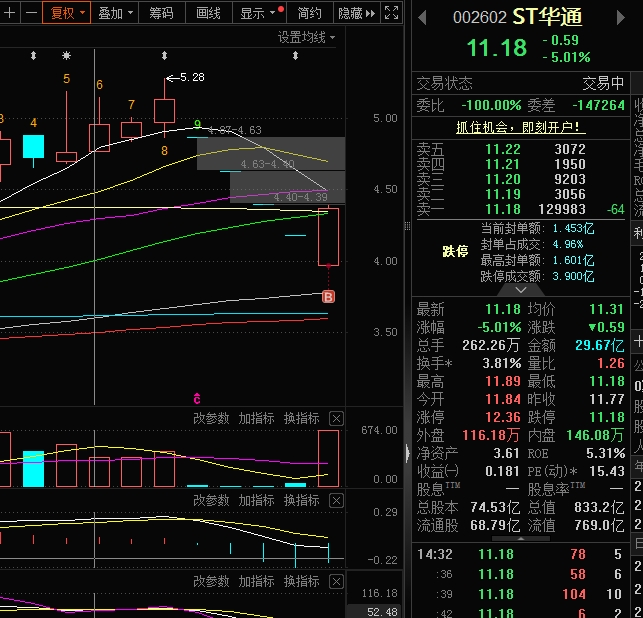643x618 pixels.
Task: Click 改参数 in the MACD panel
Action: [211, 500]
